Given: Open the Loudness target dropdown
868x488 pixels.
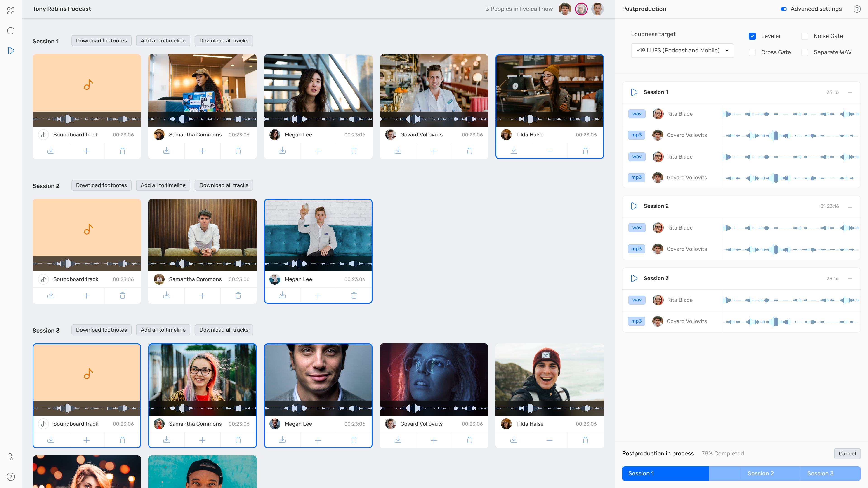Looking at the screenshot, I should pos(682,51).
